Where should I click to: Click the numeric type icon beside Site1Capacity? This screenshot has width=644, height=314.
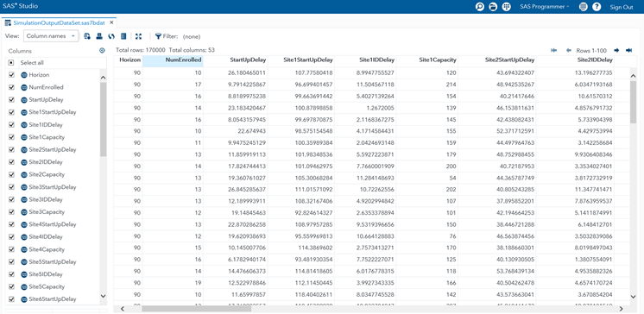click(24, 137)
